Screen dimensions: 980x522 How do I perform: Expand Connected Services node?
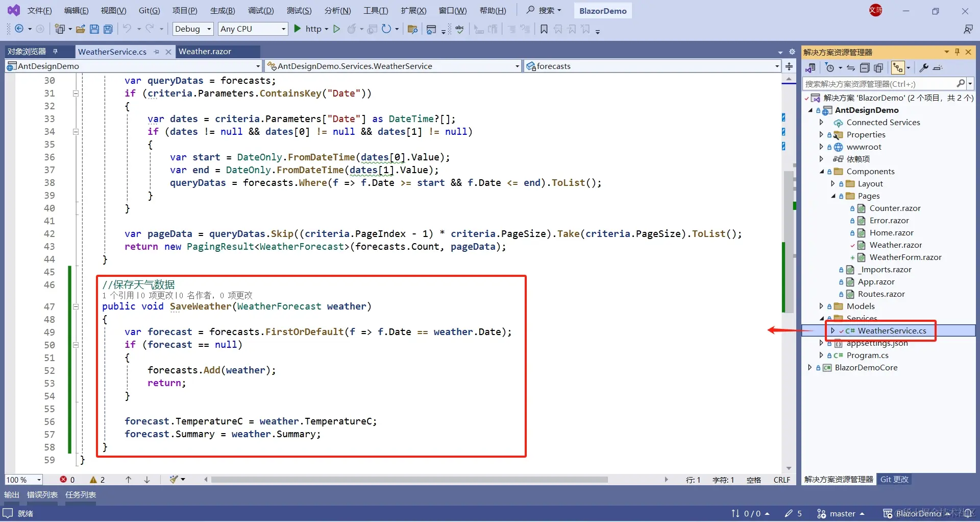(x=821, y=123)
